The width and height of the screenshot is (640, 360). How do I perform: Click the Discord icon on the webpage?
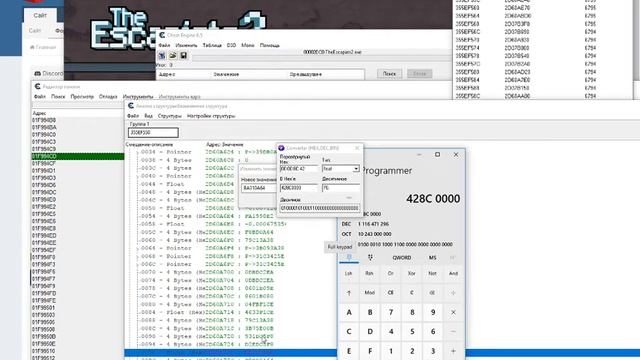38,73
